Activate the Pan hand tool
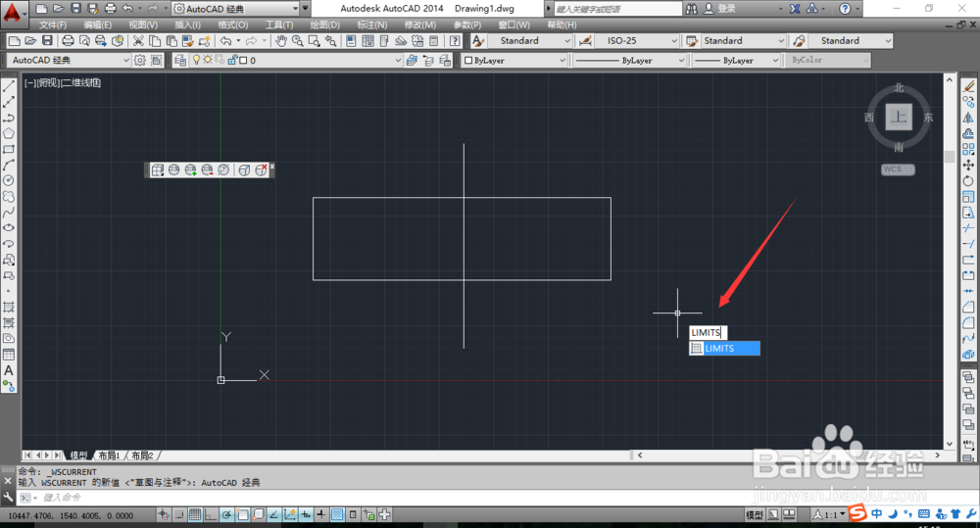The image size is (980, 528). point(281,40)
